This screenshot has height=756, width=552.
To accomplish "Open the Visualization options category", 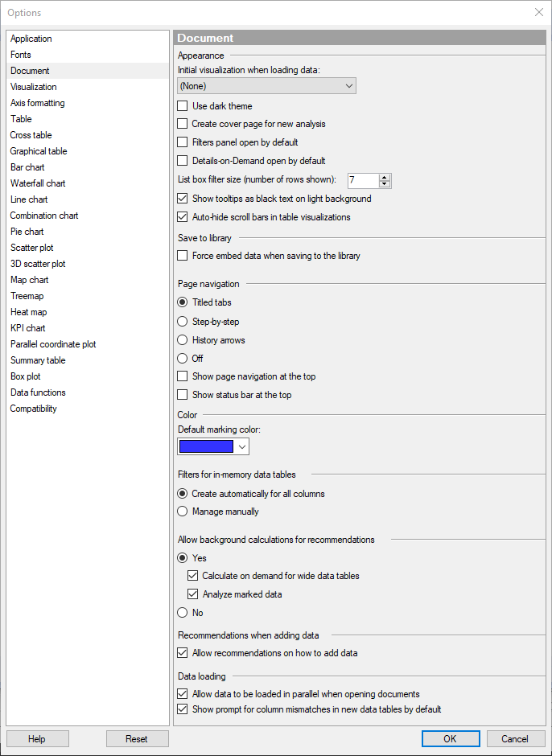I will tap(34, 87).
